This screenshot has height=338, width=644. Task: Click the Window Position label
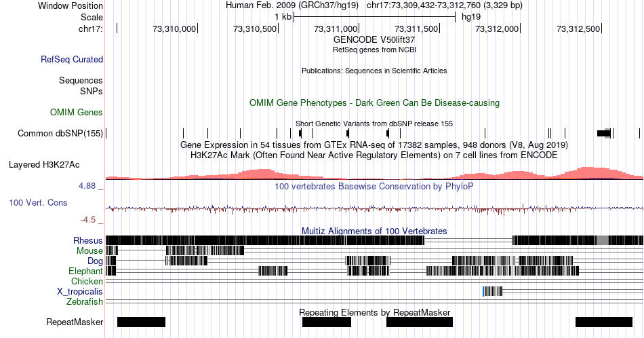[71, 5]
